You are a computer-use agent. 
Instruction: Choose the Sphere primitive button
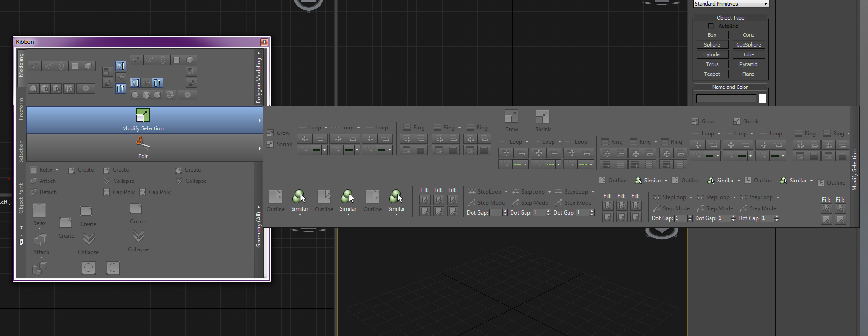tap(712, 45)
